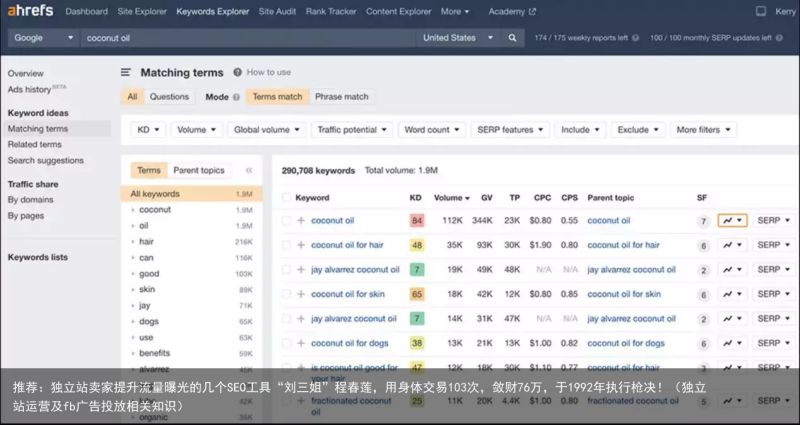The width and height of the screenshot is (800, 425).
Task: Add coconut oil for skin with plus icon
Action: point(301,294)
